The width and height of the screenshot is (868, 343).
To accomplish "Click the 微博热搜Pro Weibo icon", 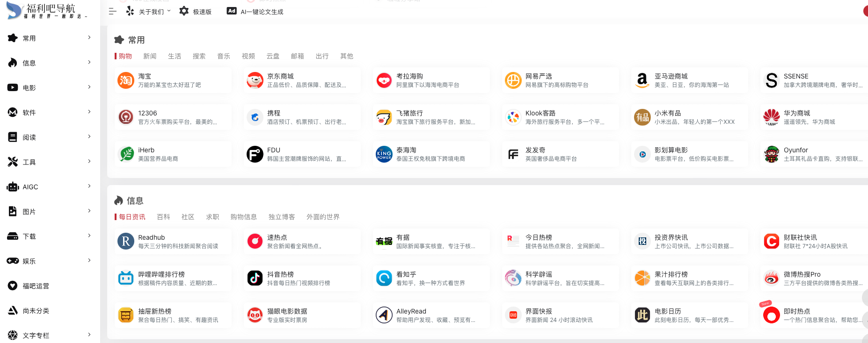I will coord(772,279).
